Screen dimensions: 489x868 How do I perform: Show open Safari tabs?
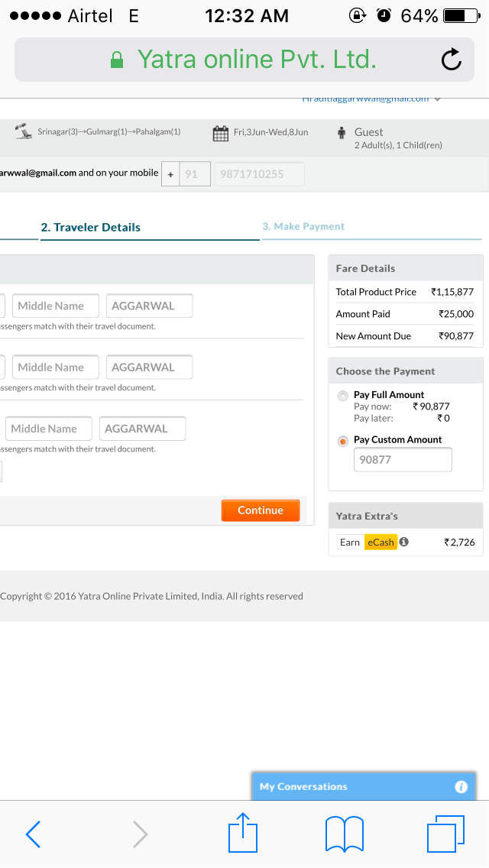click(x=445, y=834)
